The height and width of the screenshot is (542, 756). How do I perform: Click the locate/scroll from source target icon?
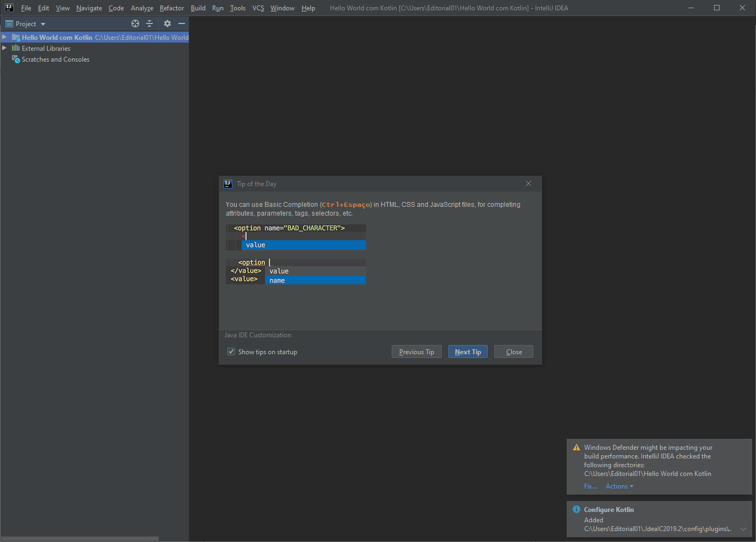[135, 23]
